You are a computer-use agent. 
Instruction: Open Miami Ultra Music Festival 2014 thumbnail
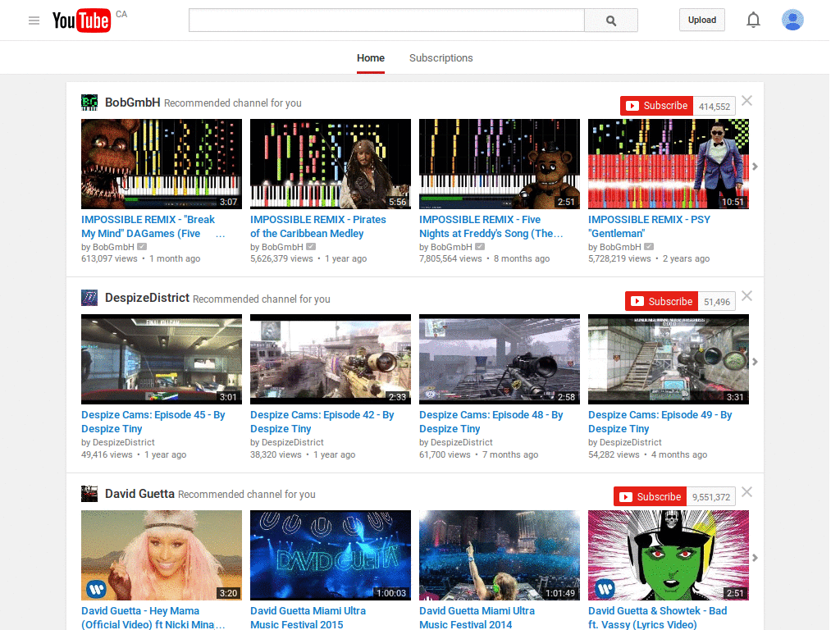tap(500, 555)
